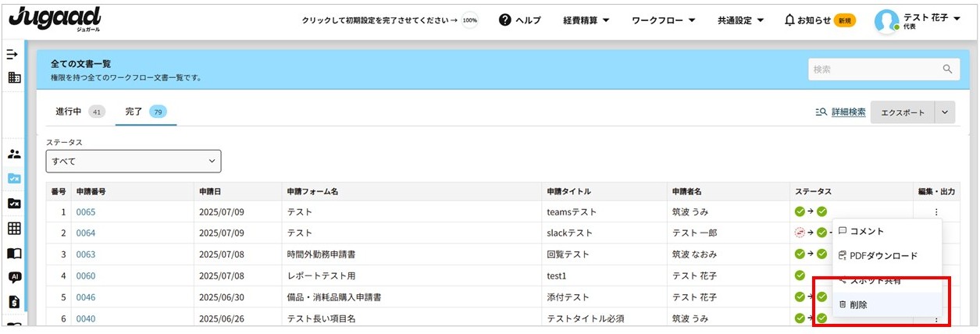980x334 pixels.
Task: Expand the ワークフロー dropdown menu
Action: 663,20
